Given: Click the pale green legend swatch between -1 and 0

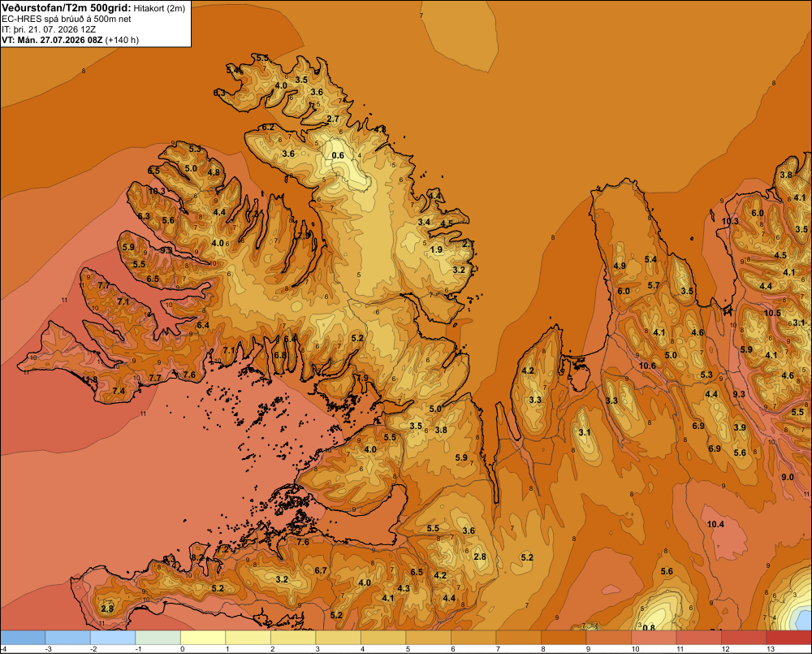Looking at the screenshot, I should coord(158,638).
